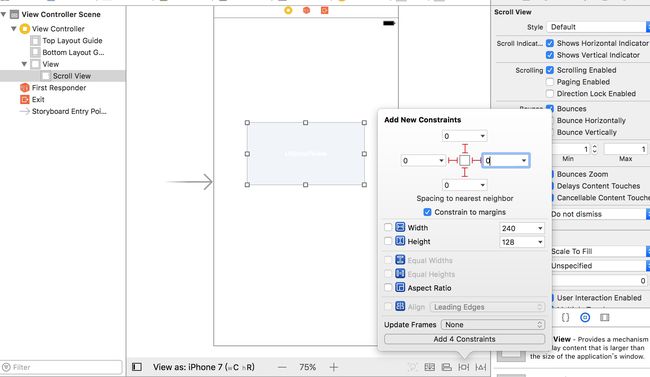650x377 pixels.
Task: Click the First Responder cube icon above canvas
Action: point(306,10)
